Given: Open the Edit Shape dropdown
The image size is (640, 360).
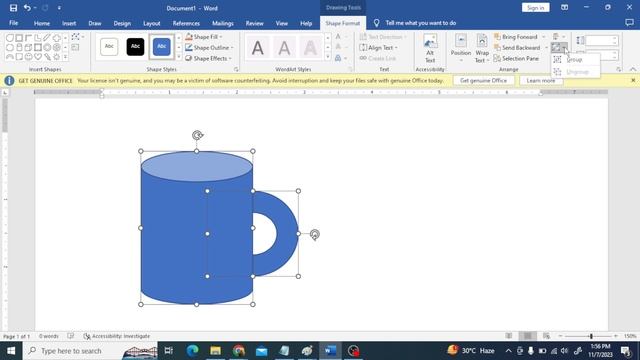Looking at the screenshot, I should coord(77,37).
